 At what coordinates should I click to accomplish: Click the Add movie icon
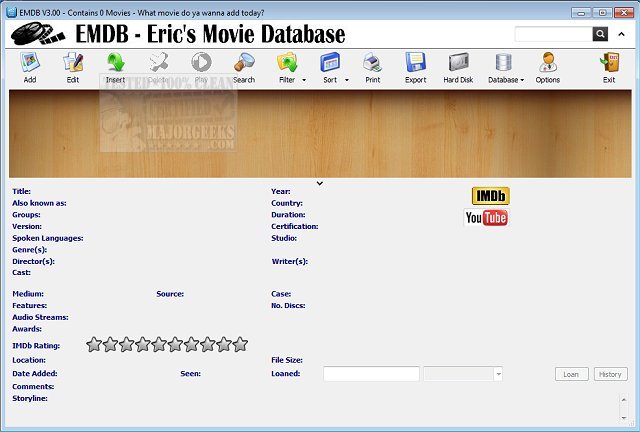pyautogui.click(x=29, y=66)
